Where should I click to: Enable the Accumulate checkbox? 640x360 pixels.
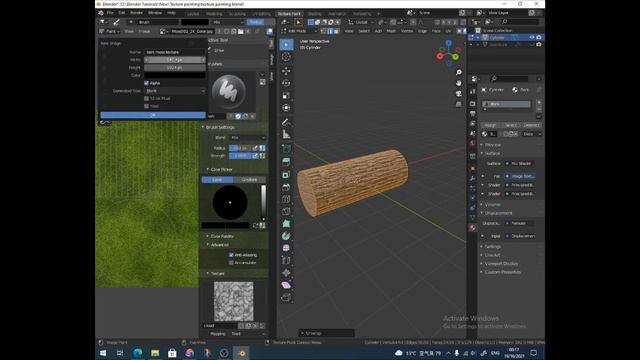(x=231, y=262)
